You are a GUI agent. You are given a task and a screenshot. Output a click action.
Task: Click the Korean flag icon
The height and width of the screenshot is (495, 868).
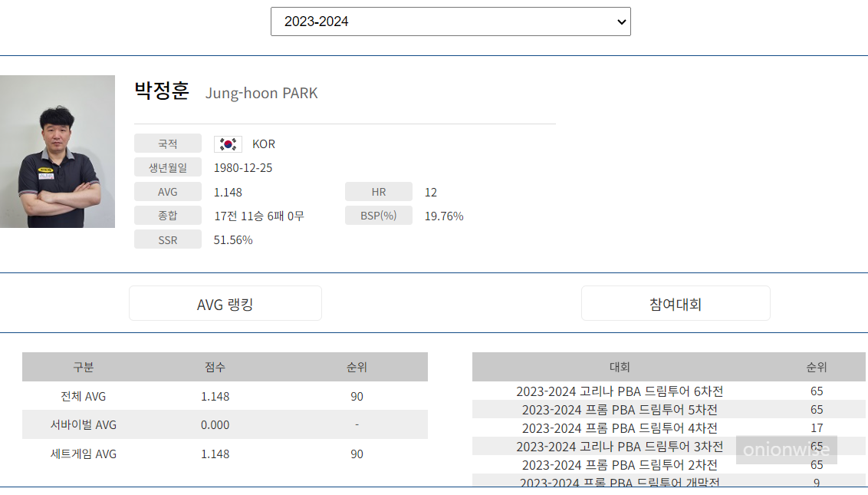[226, 143]
